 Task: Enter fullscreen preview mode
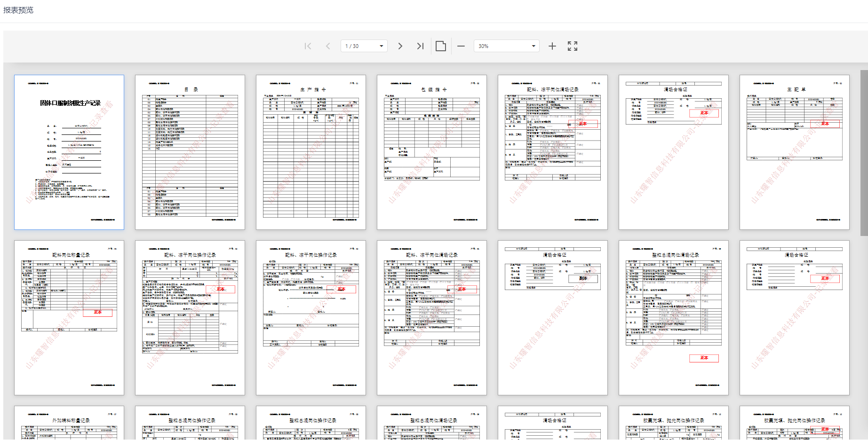point(573,46)
